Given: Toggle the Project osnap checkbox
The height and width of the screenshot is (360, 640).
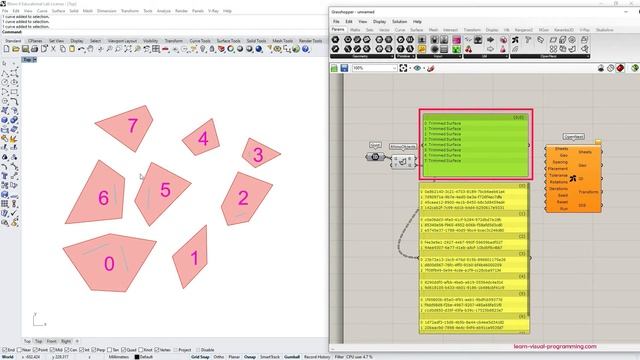Looking at the screenshot, I should click(x=176, y=350).
